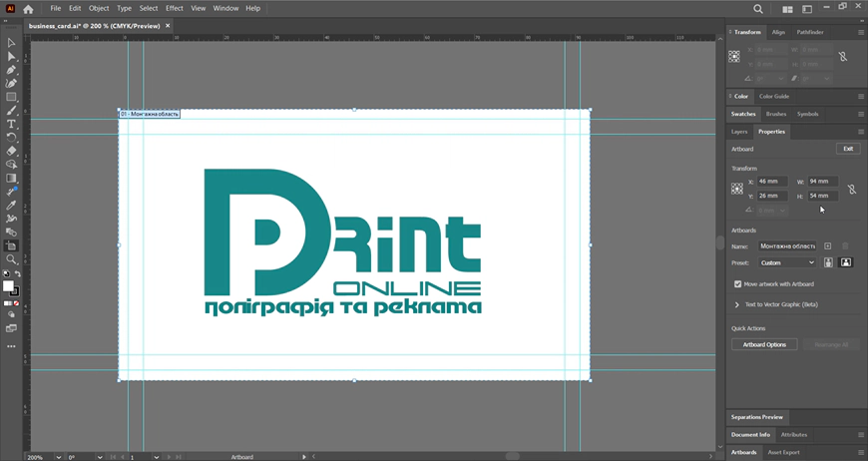
Task: Select the Gradient tool
Action: tap(11, 179)
